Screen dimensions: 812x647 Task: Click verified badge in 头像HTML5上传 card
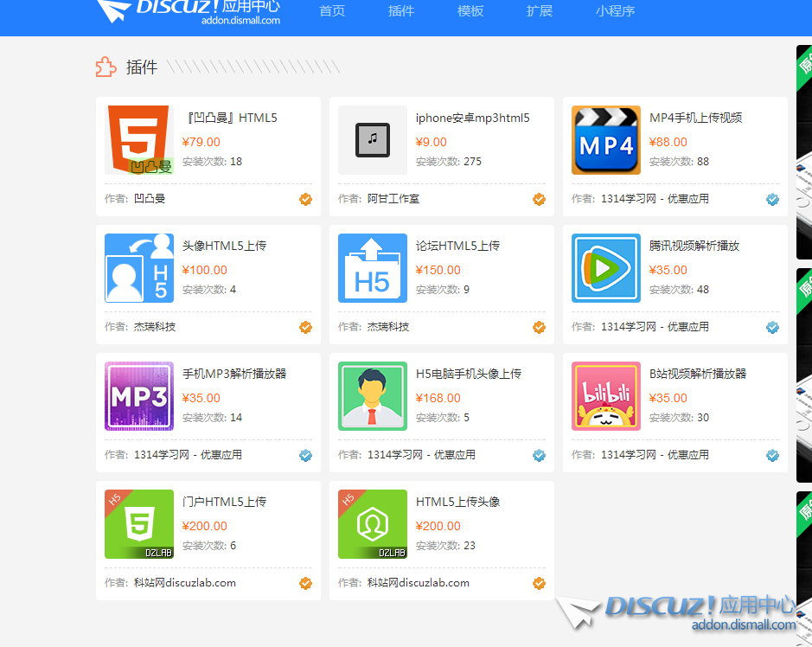pos(305,327)
